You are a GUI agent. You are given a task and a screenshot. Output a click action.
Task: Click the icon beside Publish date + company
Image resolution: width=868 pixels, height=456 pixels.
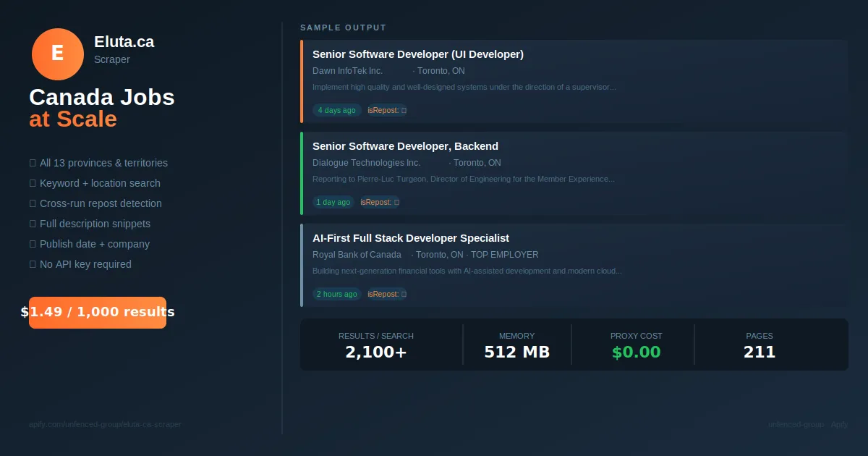(33, 244)
